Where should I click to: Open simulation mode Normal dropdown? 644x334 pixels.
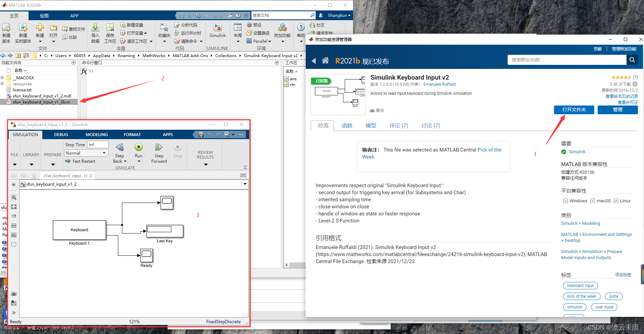(x=86, y=153)
